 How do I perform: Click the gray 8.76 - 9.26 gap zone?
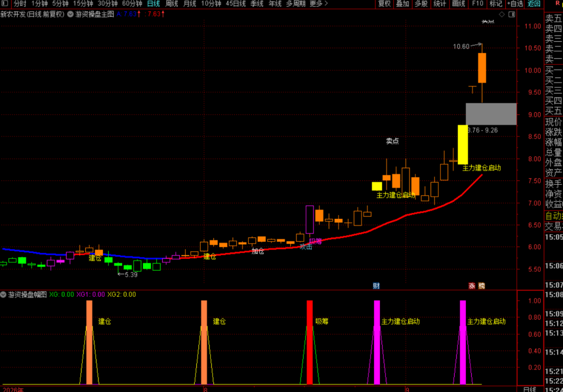pos(491,114)
